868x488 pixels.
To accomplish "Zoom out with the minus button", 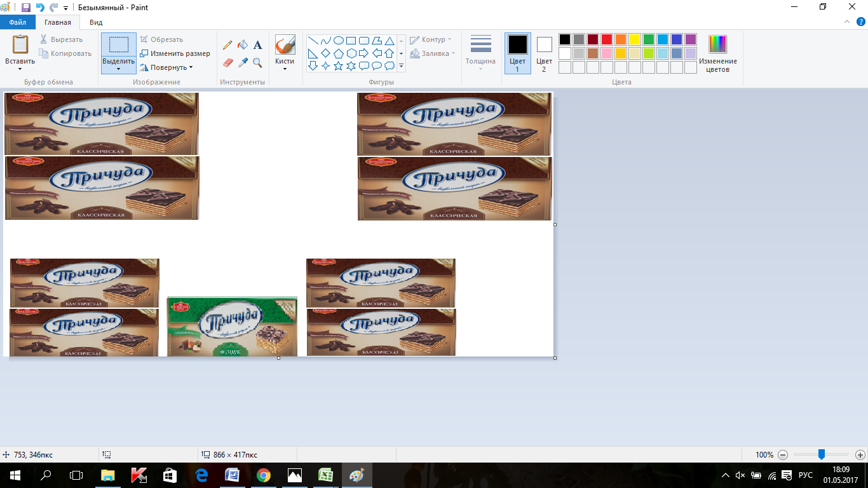I will pyautogui.click(x=783, y=455).
